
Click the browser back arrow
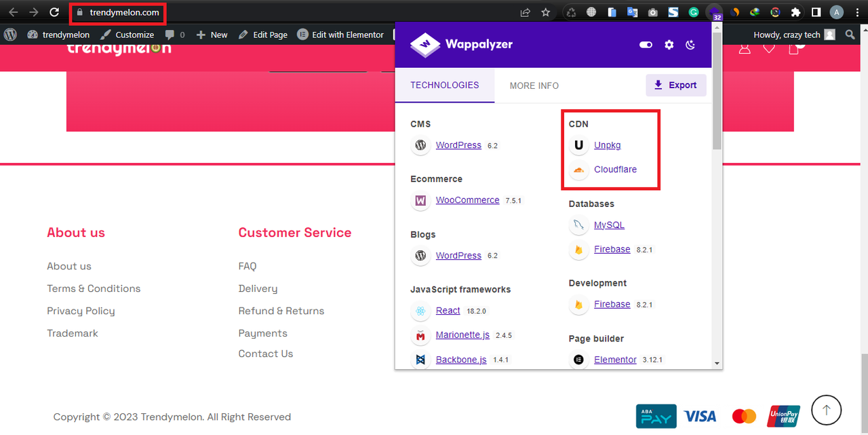tap(13, 12)
